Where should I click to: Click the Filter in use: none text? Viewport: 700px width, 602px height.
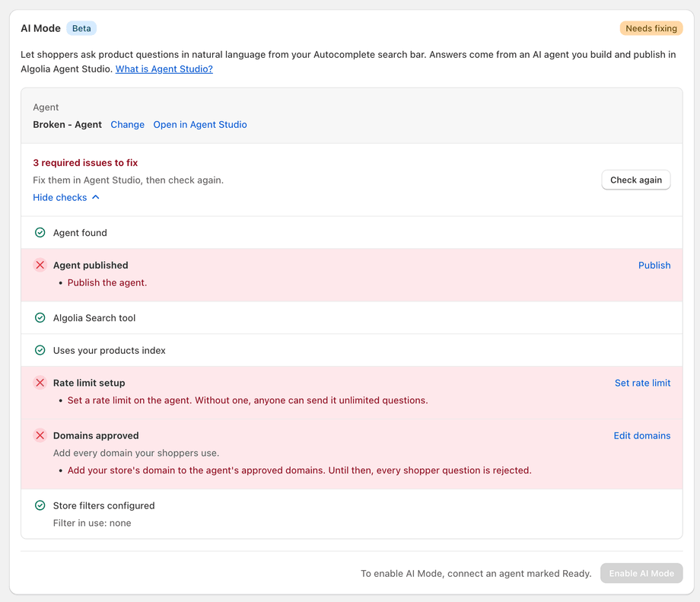(92, 523)
